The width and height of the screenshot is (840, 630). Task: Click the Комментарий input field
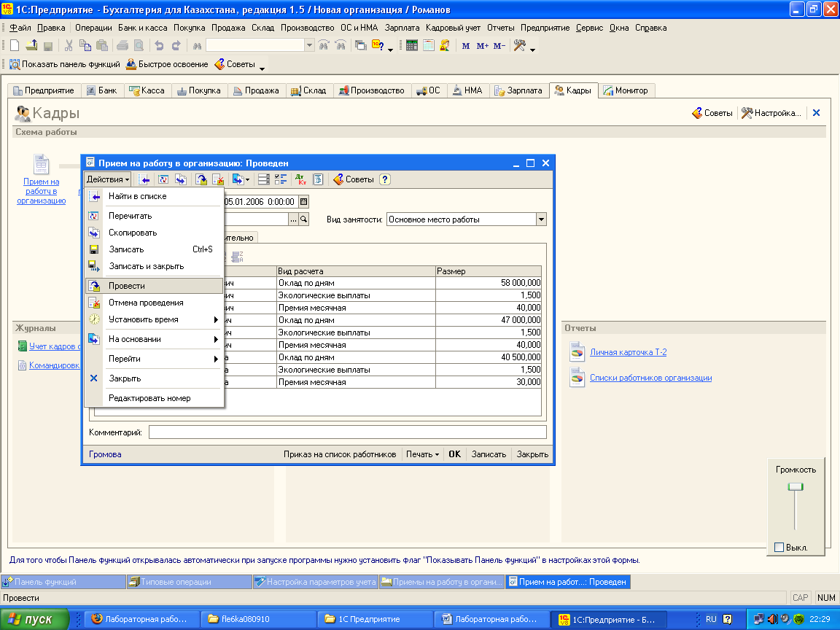coord(347,432)
